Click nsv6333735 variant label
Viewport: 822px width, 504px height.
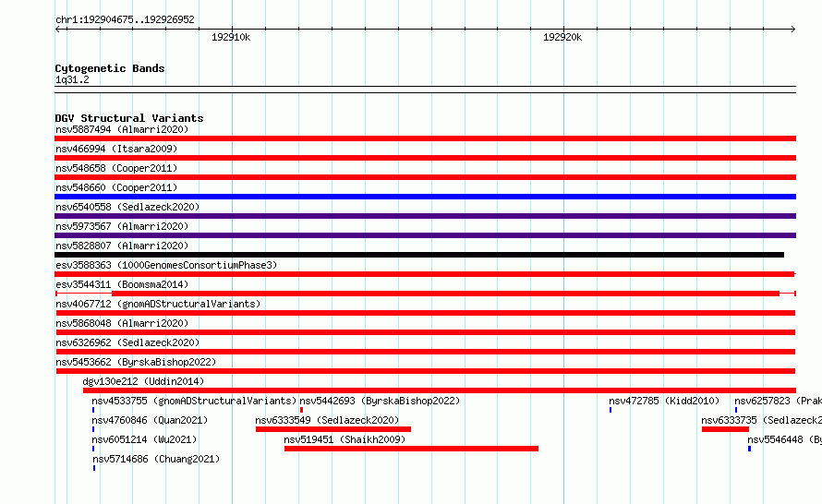pyautogui.click(x=762, y=420)
